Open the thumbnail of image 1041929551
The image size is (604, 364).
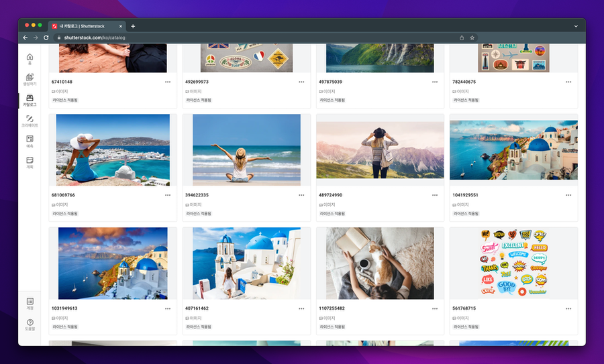point(514,150)
